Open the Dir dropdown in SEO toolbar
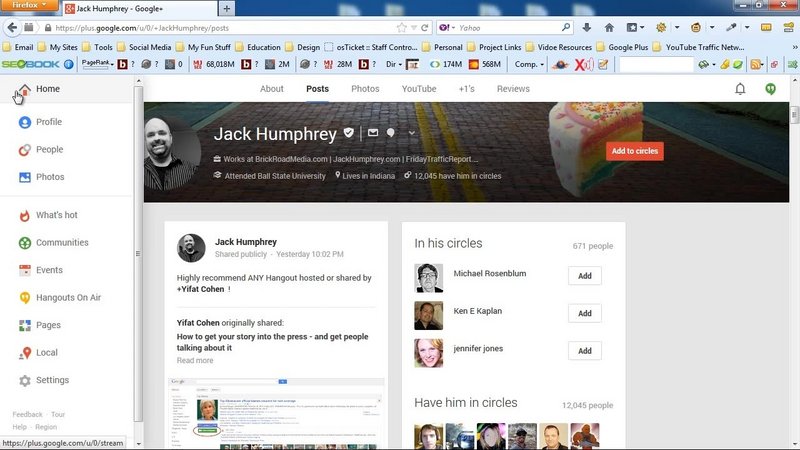The width and height of the screenshot is (800, 450). pos(393,64)
